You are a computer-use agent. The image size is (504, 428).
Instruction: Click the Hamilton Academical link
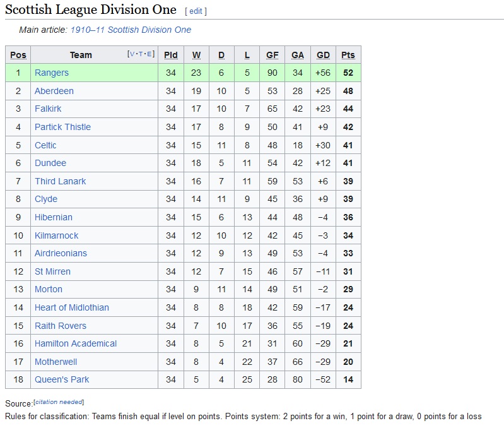click(76, 343)
